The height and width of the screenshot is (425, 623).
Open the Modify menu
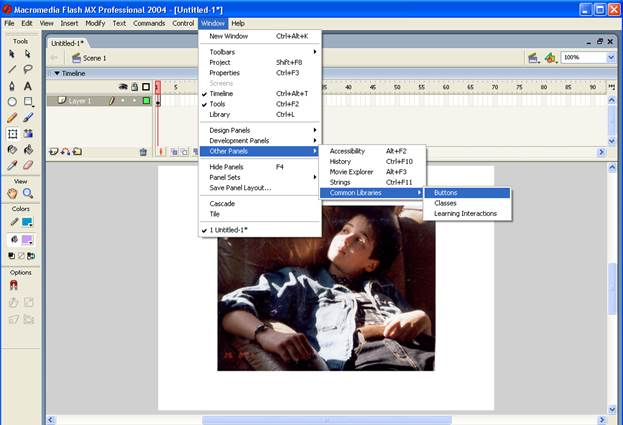click(x=95, y=23)
